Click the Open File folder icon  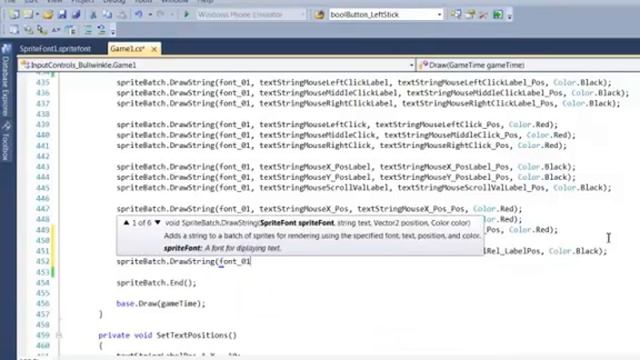(48, 15)
